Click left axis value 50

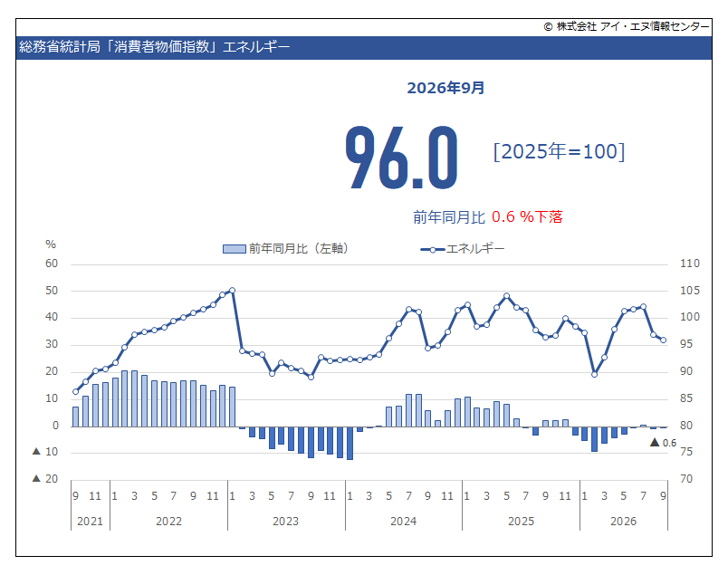52,291
